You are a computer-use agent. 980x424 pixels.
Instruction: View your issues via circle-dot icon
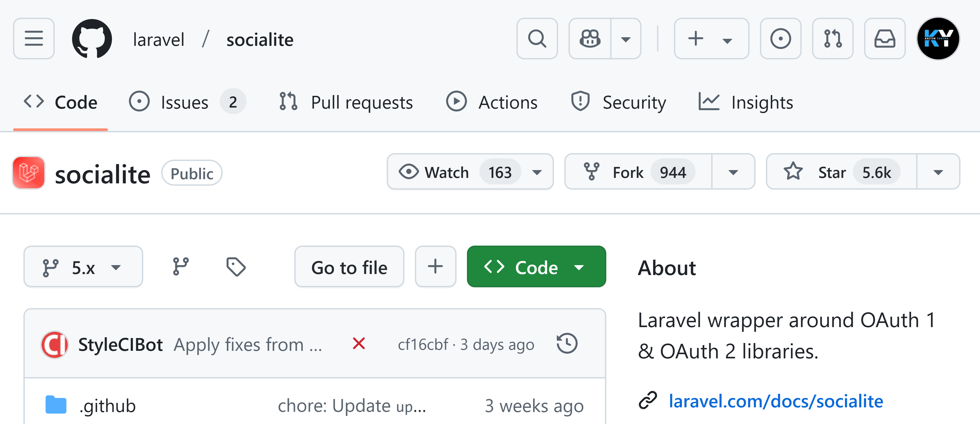pos(780,39)
